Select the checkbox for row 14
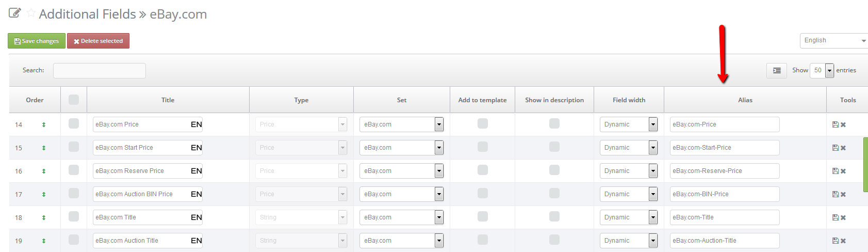The height and width of the screenshot is (252, 868). click(74, 123)
